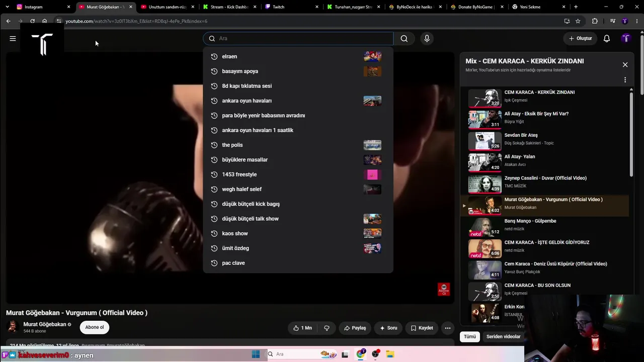Viewport: 644px width, 362px height.
Task: Open the YouTube account avatar menu
Action: tap(626, 38)
